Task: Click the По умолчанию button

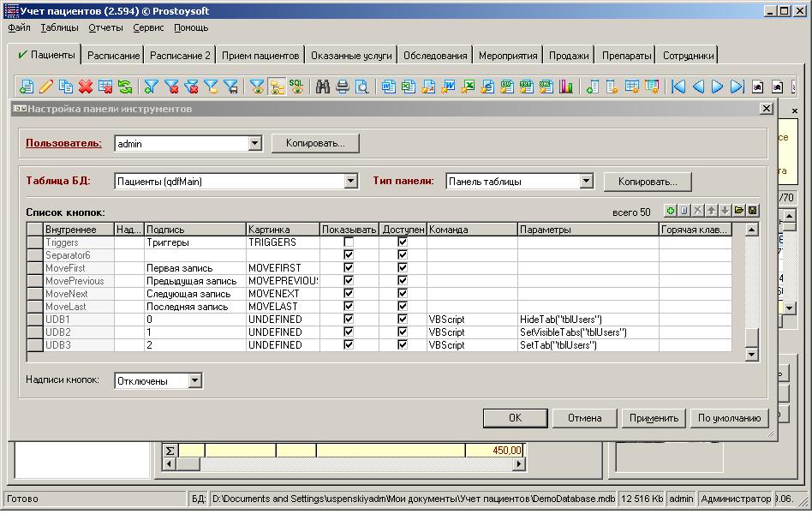Action: tap(729, 418)
